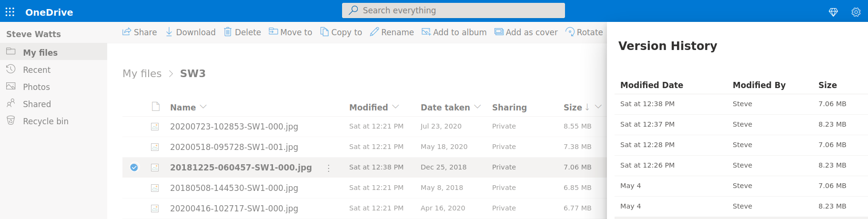The image size is (868, 219).
Task: Download the selected file
Action: point(190,32)
